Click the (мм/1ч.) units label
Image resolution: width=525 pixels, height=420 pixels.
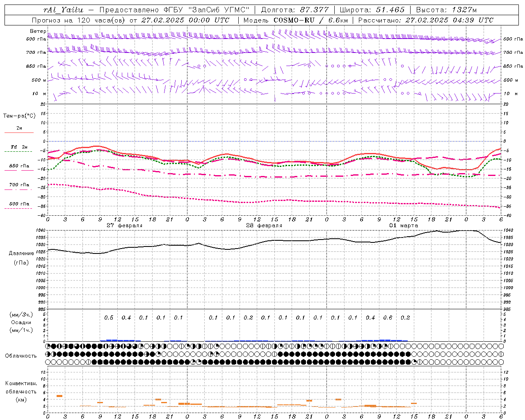(21, 330)
